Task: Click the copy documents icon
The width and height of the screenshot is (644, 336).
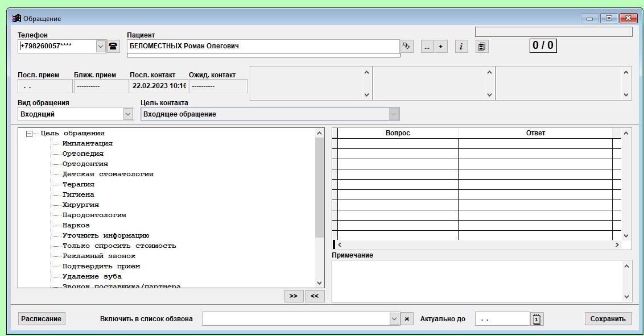Action: pos(482,47)
